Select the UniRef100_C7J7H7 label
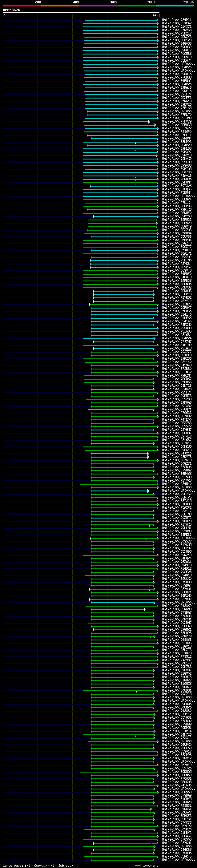This screenshot has height=868, width=197. click(x=177, y=342)
